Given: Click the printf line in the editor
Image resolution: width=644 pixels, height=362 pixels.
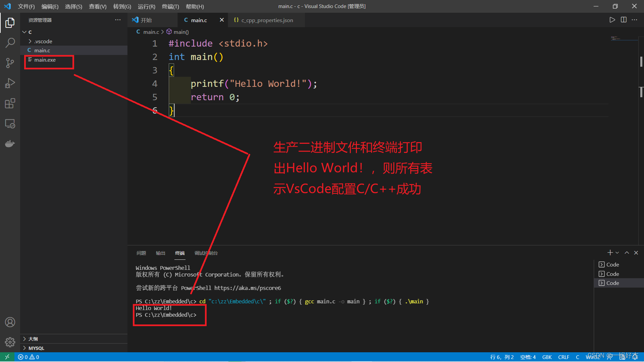Looking at the screenshot, I should point(254,83).
